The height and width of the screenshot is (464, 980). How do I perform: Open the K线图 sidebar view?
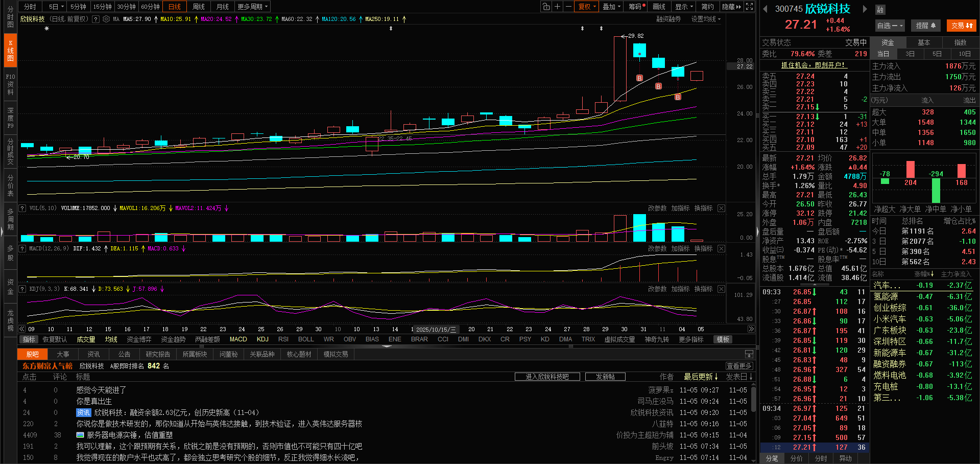point(10,51)
